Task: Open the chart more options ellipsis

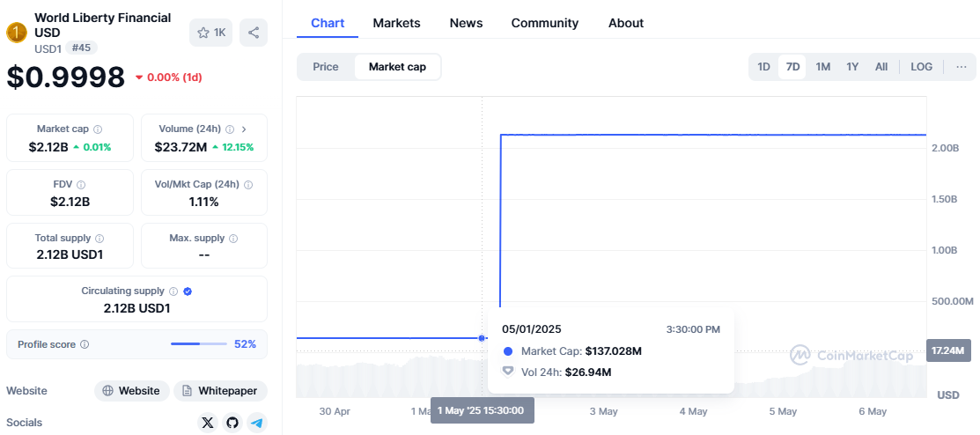Action: click(962, 67)
